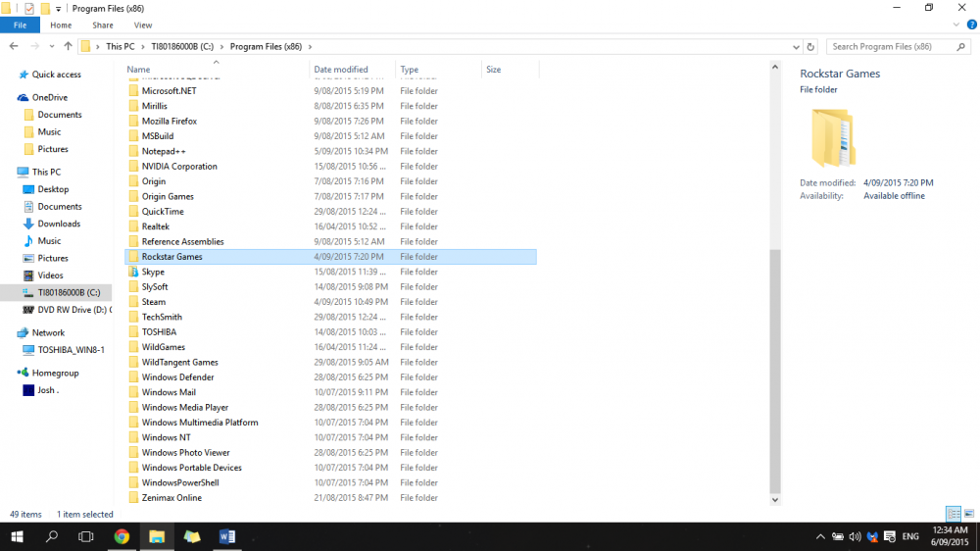980x551 pixels.
Task: Open the DVD RW Drive (D:) entry
Action: [68, 310]
